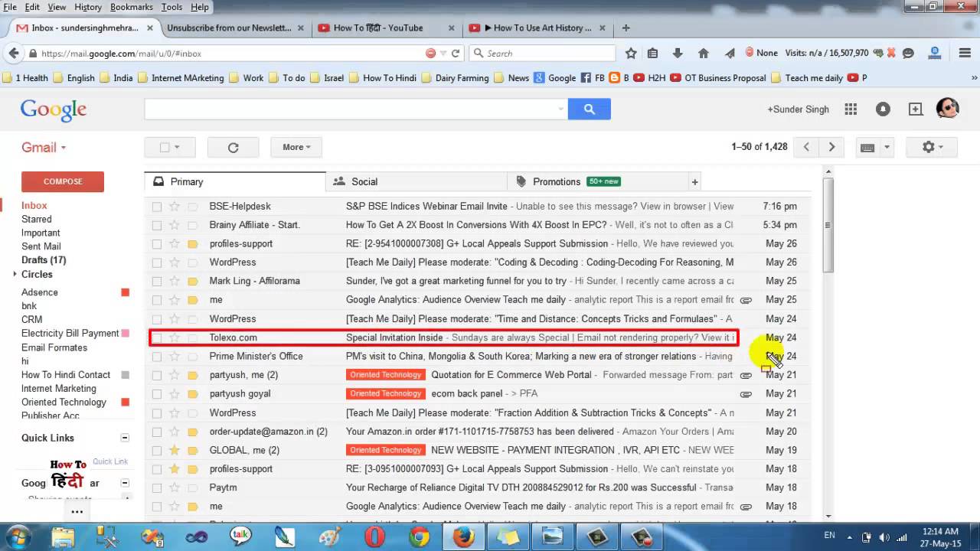Click the Google+ share box icon
980x551 pixels.
coord(916,109)
